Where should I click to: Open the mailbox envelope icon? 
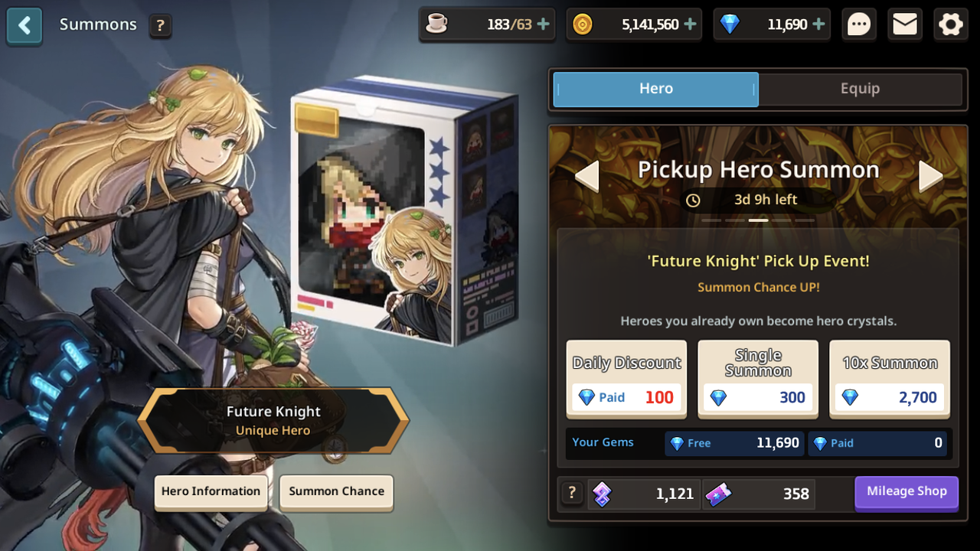click(905, 24)
